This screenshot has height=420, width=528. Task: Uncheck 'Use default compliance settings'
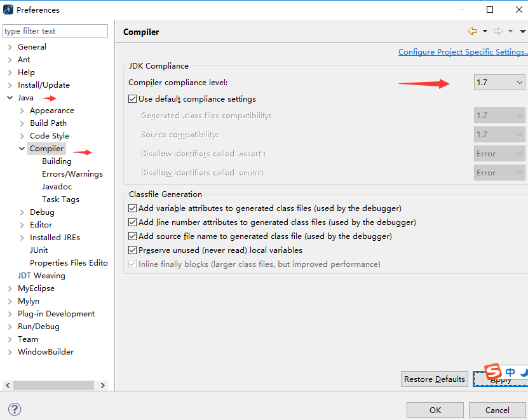tap(132, 98)
